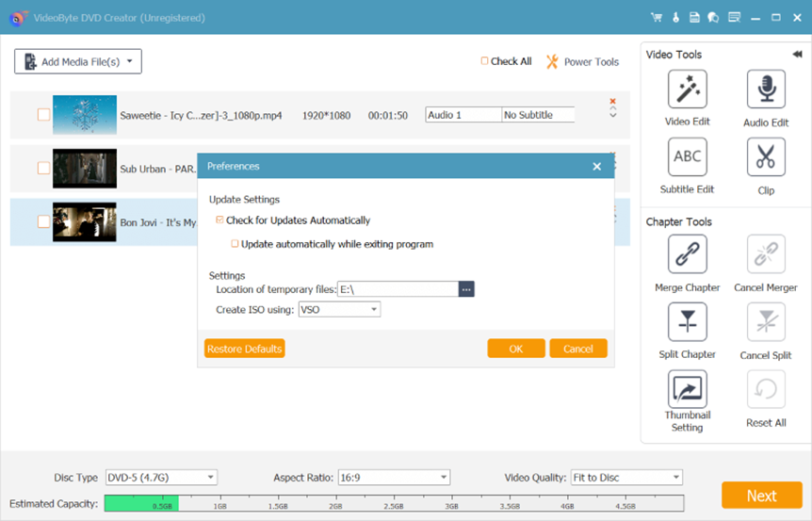Open the Add Media File(s) dropdown arrow
The height and width of the screenshot is (521, 812).
pos(129,61)
